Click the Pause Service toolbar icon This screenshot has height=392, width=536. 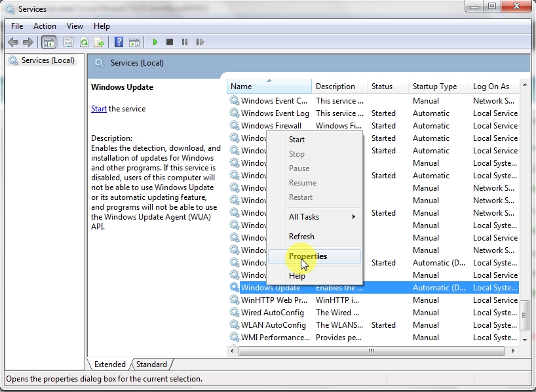(185, 42)
